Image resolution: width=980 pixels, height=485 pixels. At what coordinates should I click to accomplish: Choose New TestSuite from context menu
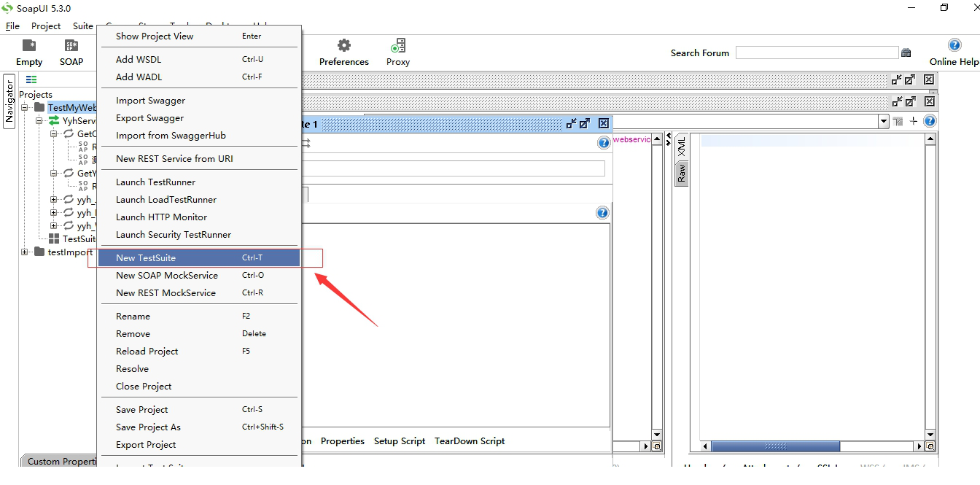[198, 257]
